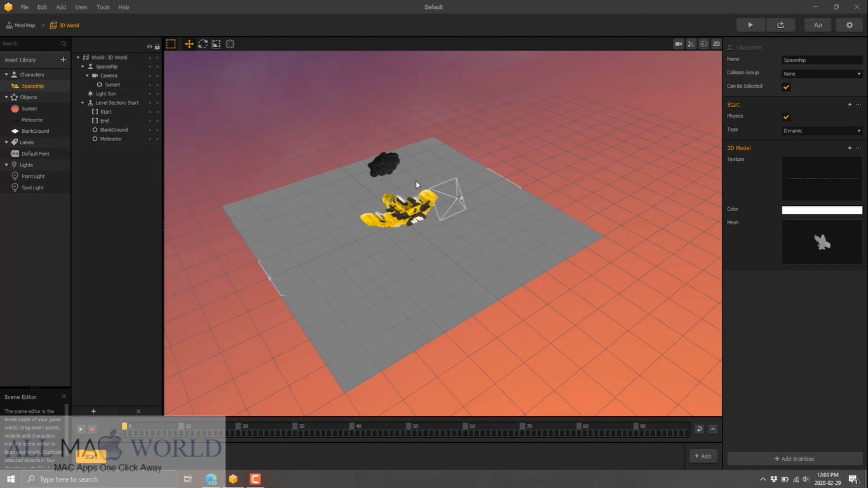Collapse the Start section arrow
The height and width of the screenshot is (488, 868).
(x=850, y=104)
